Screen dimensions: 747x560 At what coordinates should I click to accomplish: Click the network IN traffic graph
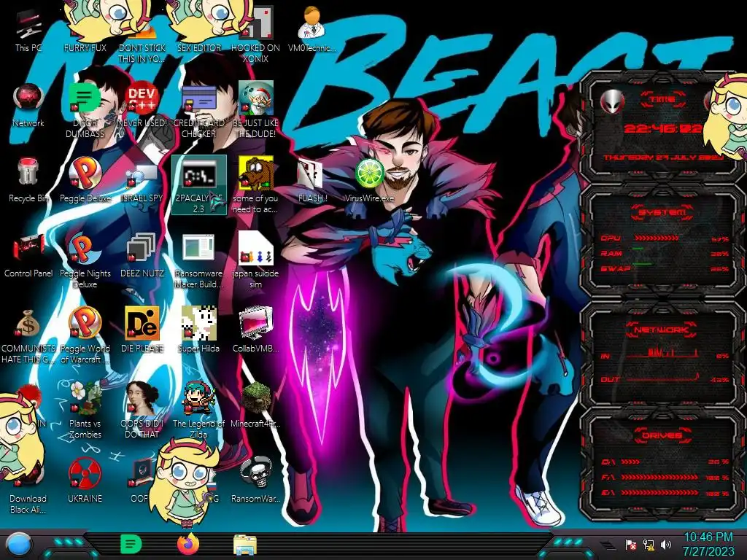[662, 353]
